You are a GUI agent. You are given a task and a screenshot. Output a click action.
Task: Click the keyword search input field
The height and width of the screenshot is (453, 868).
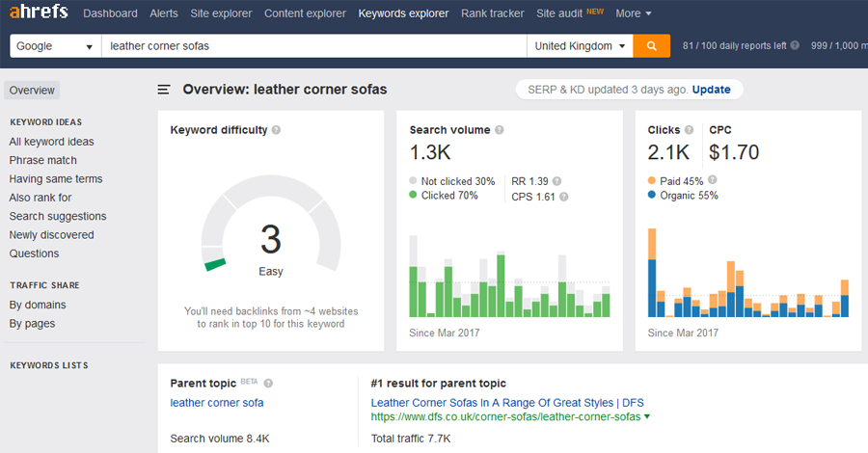coord(313,46)
